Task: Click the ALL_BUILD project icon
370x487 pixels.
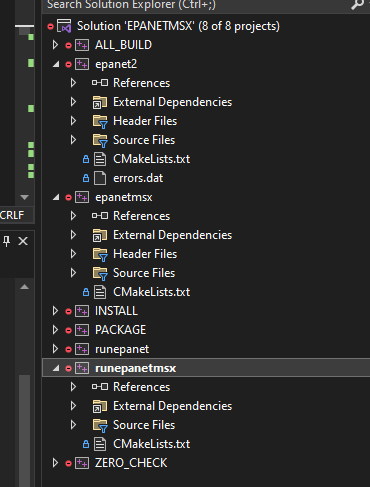Action: point(82,45)
